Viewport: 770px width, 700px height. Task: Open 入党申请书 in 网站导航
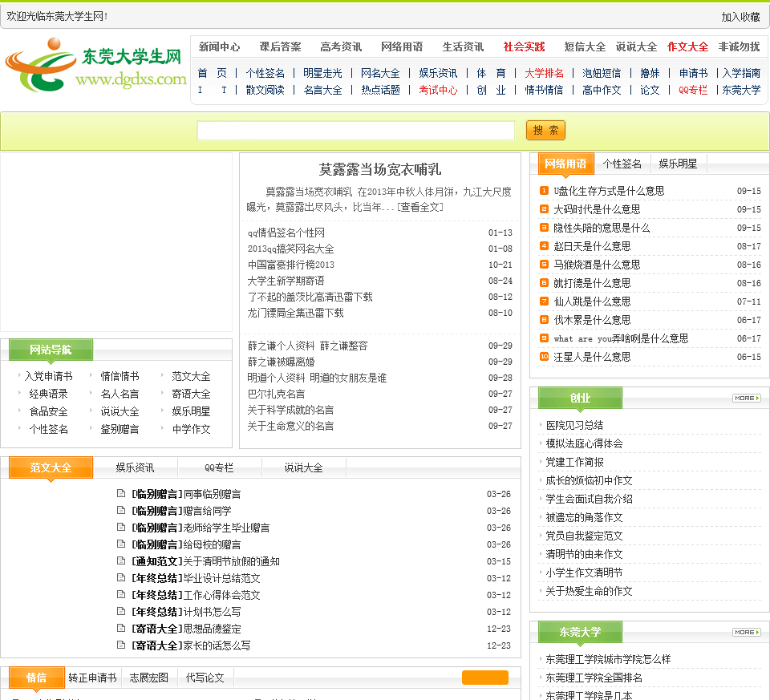48,376
